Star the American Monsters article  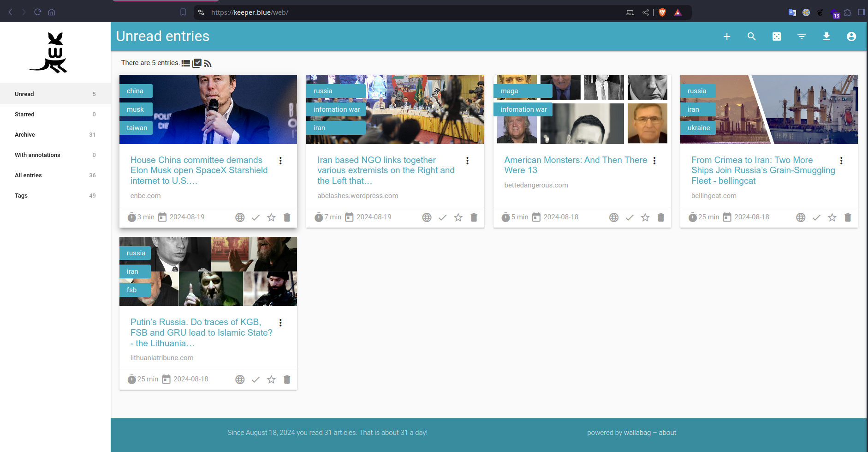pos(645,217)
